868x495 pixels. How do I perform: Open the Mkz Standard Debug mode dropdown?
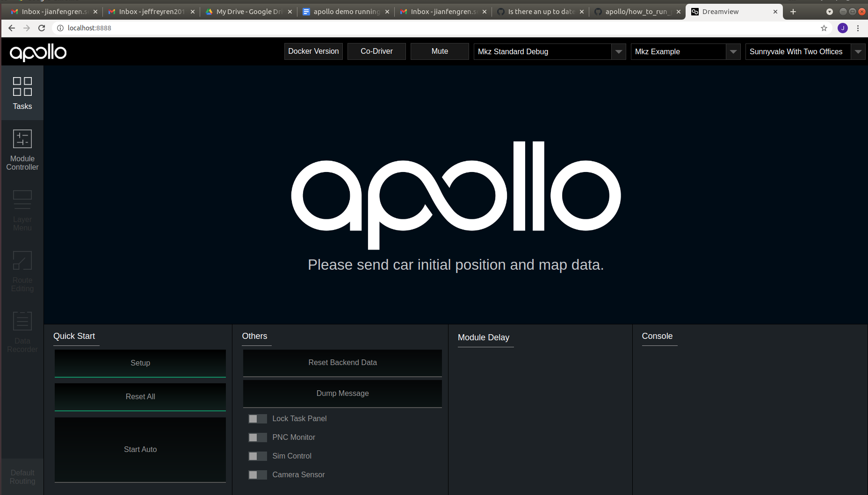tap(618, 51)
